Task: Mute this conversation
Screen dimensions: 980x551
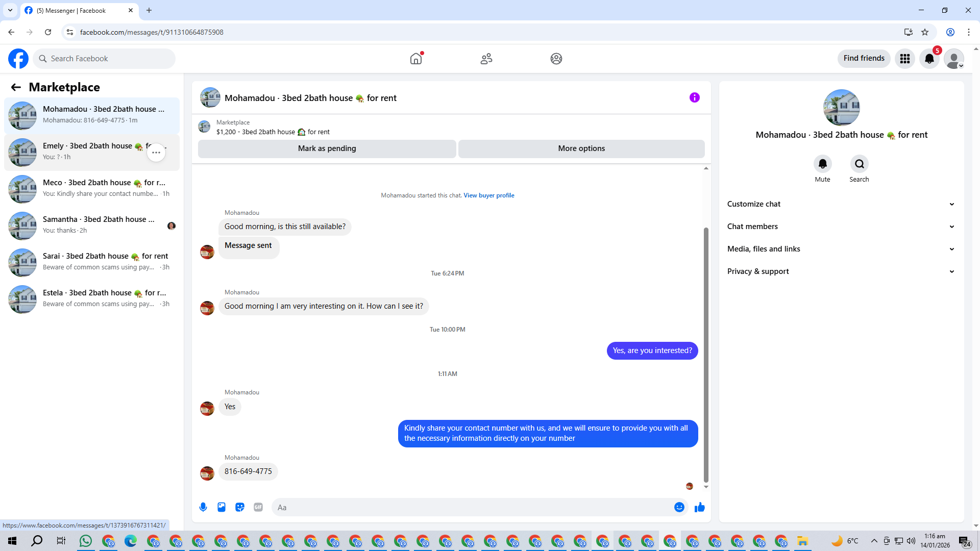Action: pos(822,164)
